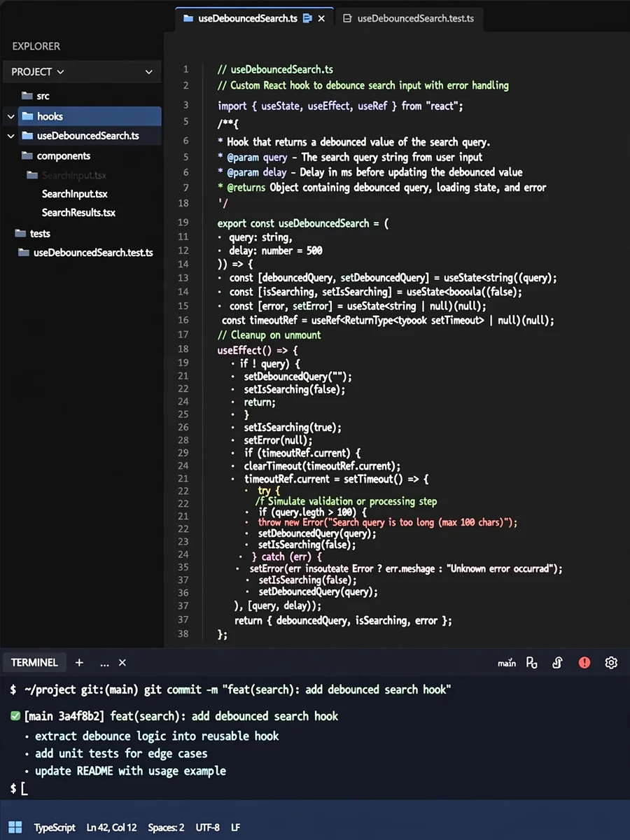
Task: Change indentation via Spaces: 2
Action: click(166, 827)
